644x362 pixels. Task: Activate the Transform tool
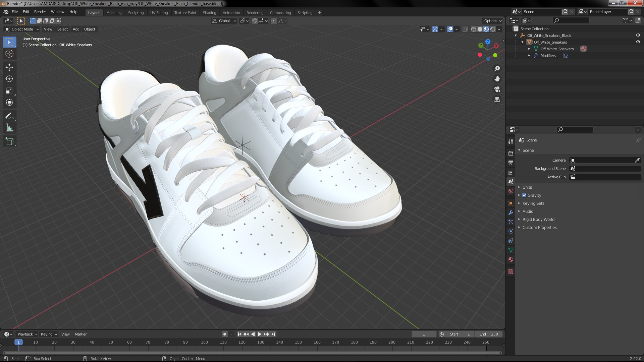click(x=9, y=103)
